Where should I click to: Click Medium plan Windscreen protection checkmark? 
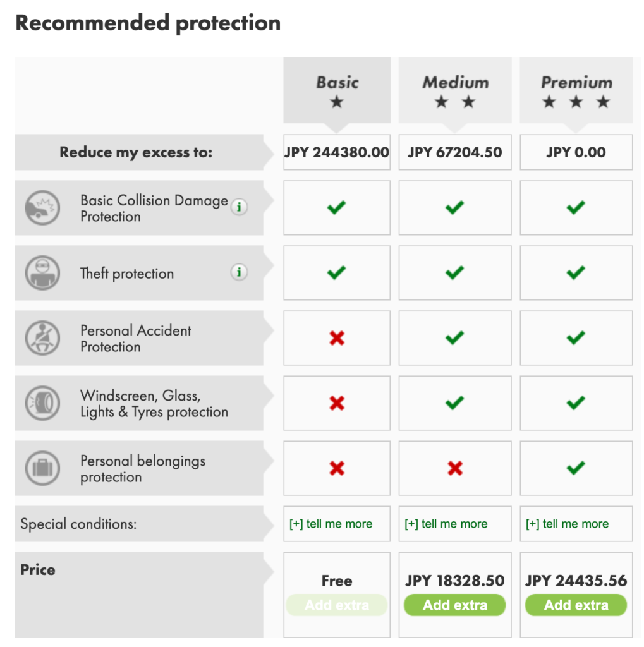pos(455,403)
